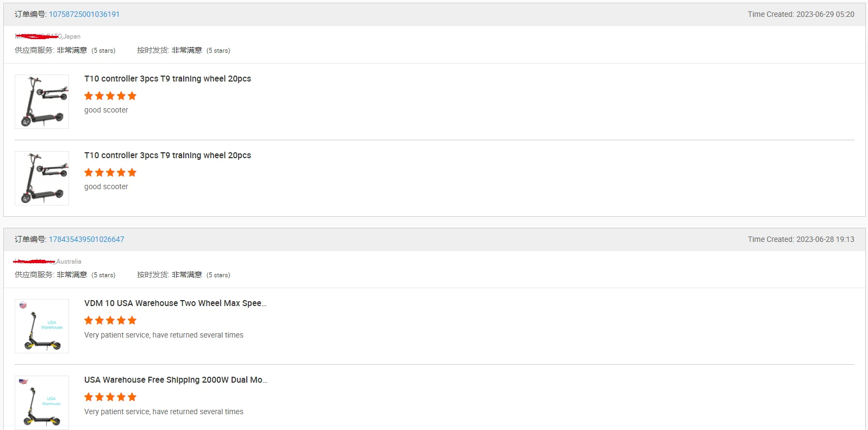Click the second T10 controller product title

(x=167, y=155)
